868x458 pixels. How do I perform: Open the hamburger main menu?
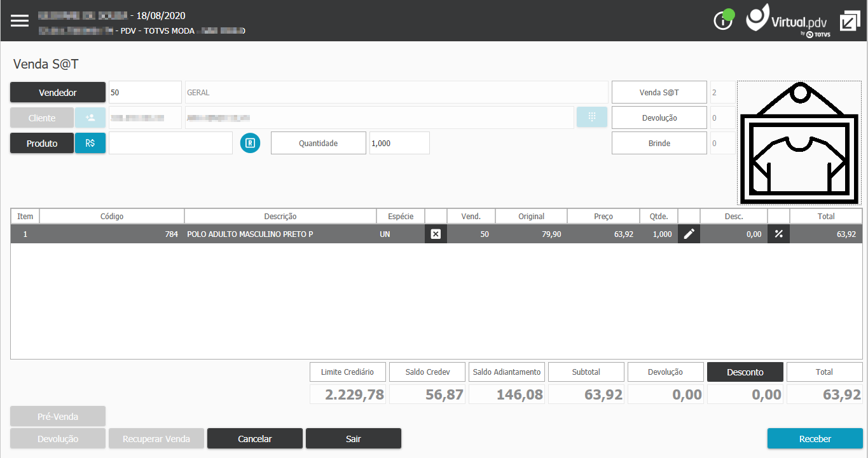tap(20, 20)
